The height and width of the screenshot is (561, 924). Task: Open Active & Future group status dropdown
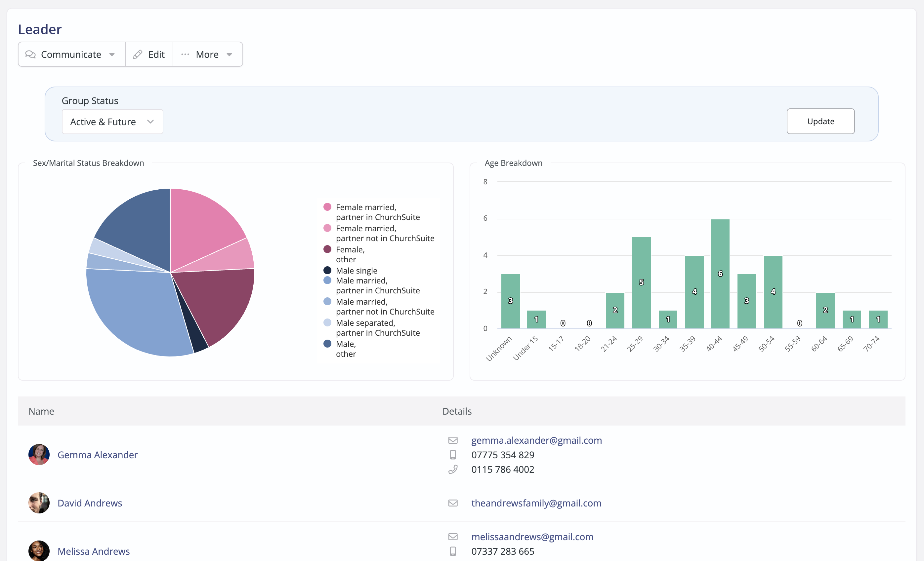coord(112,122)
